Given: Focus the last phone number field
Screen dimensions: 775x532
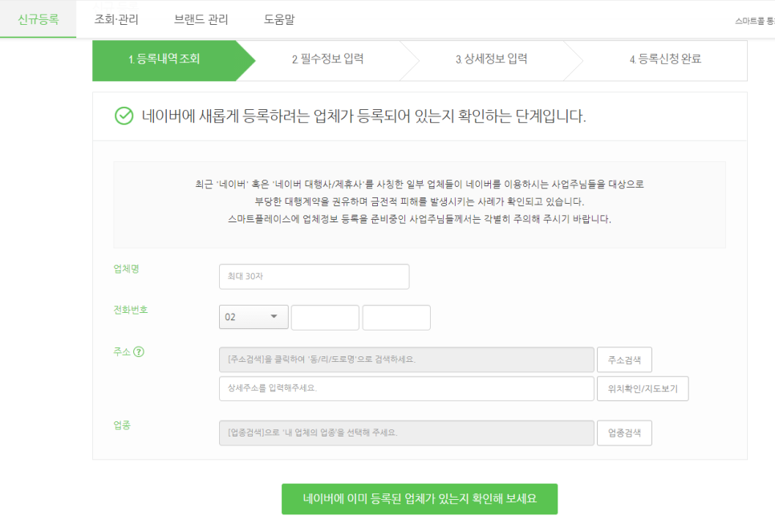Looking at the screenshot, I should pos(396,317).
